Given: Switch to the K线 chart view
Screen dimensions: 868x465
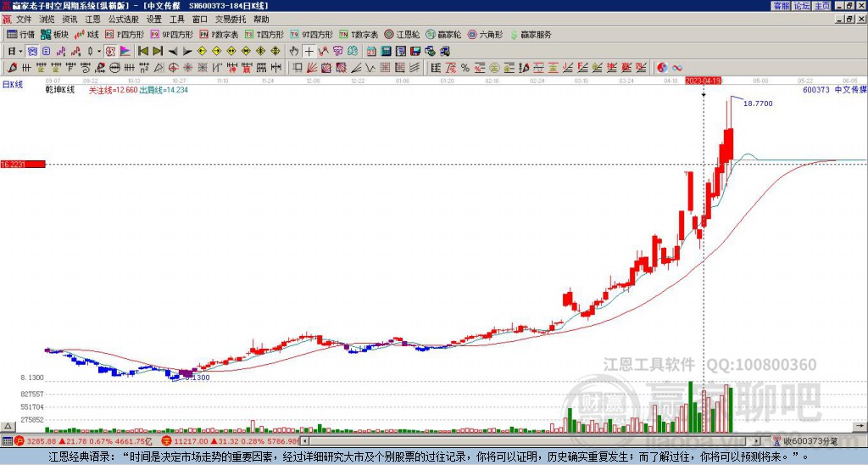Looking at the screenshot, I should pos(86,34).
